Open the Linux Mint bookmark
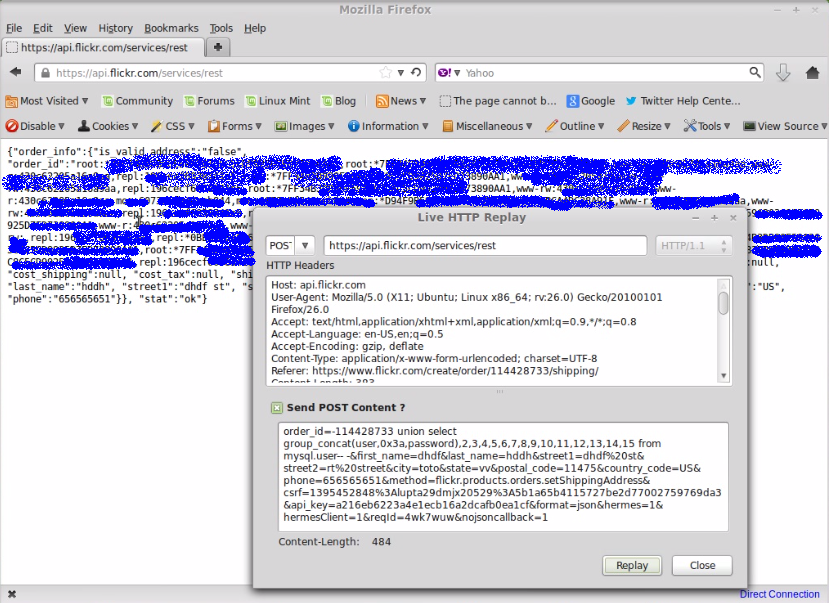The width and height of the screenshot is (829, 603). point(278,101)
